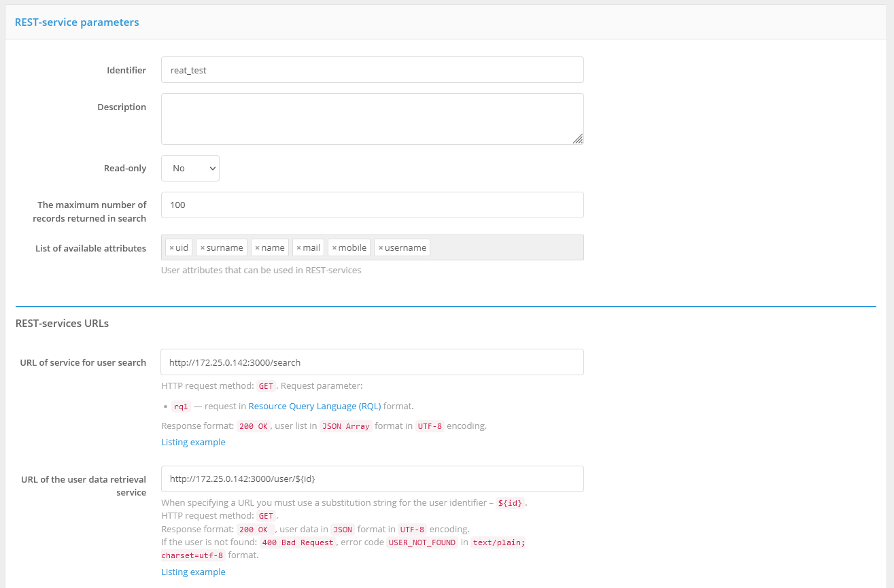894x588 pixels.
Task: Remove the name attribute tag
Action: pos(257,248)
